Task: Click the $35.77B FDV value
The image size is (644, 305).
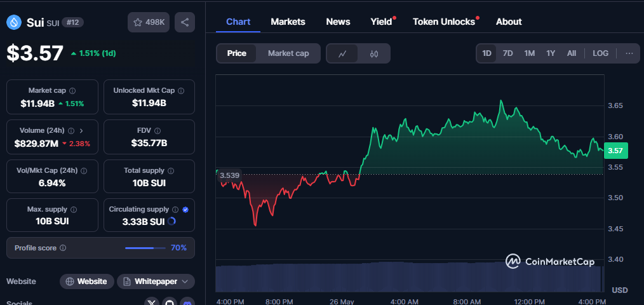Action: coord(149,143)
